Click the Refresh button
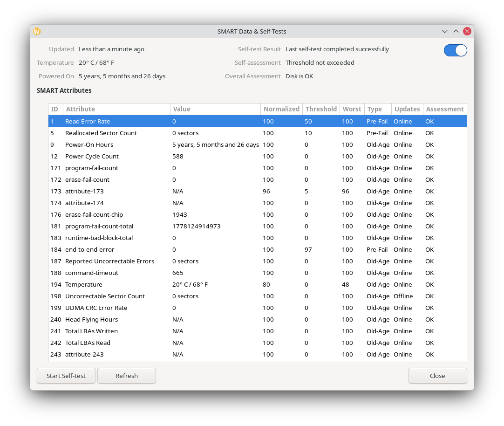Image resolution: width=504 pixels, height=426 pixels. tap(126, 376)
